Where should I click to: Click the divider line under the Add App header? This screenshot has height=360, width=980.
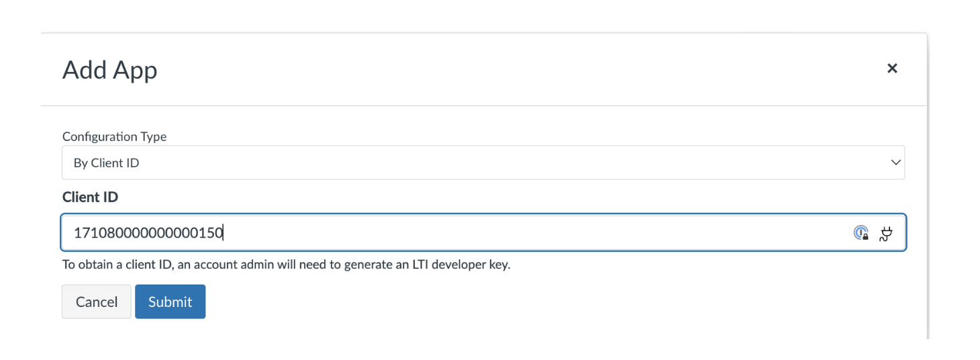pyautogui.click(x=483, y=105)
